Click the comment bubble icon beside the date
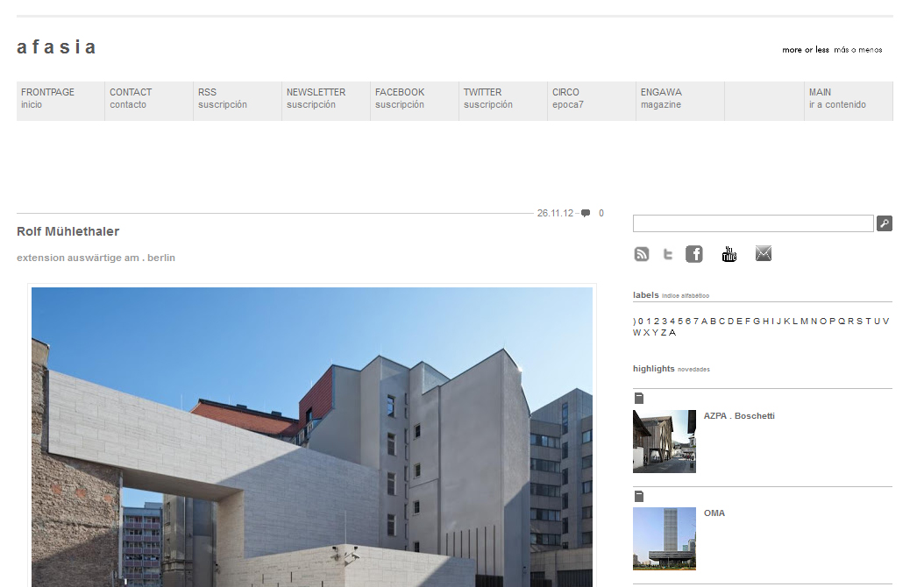The image size is (924, 587). [x=586, y=213]
